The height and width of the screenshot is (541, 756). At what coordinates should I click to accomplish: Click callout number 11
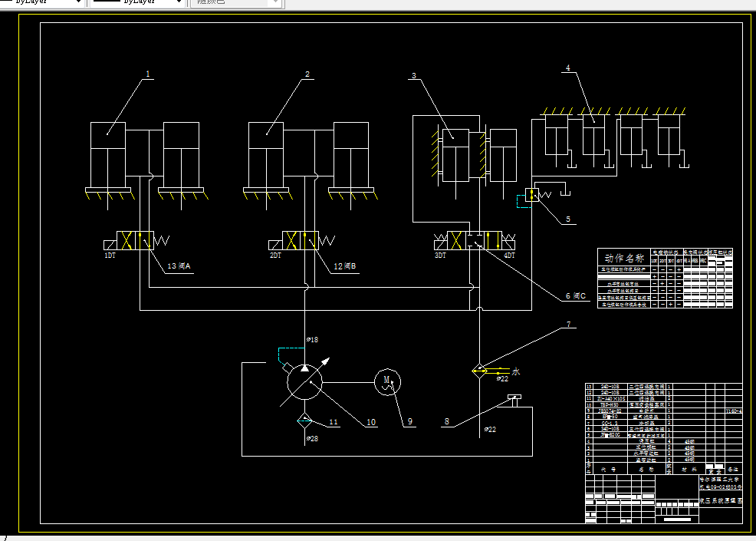tap(334, 422)
